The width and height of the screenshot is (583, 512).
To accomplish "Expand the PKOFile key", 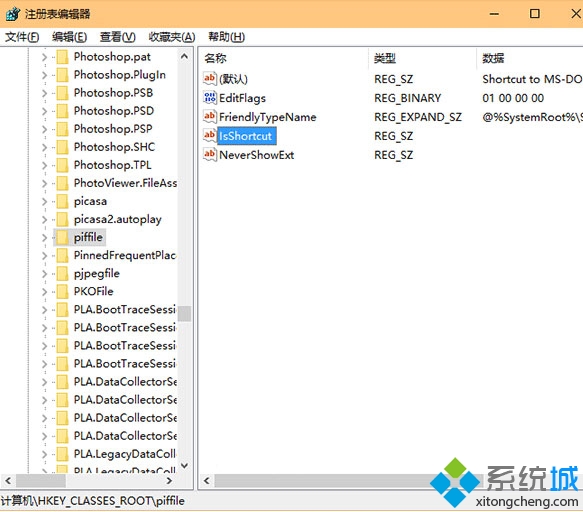I will click(x=44, y=292).
